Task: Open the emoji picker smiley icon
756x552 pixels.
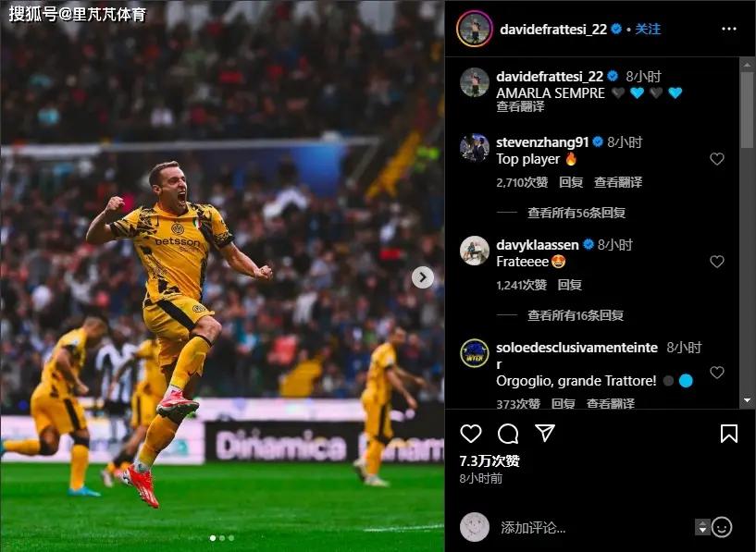Action: (x=722, y=527)
